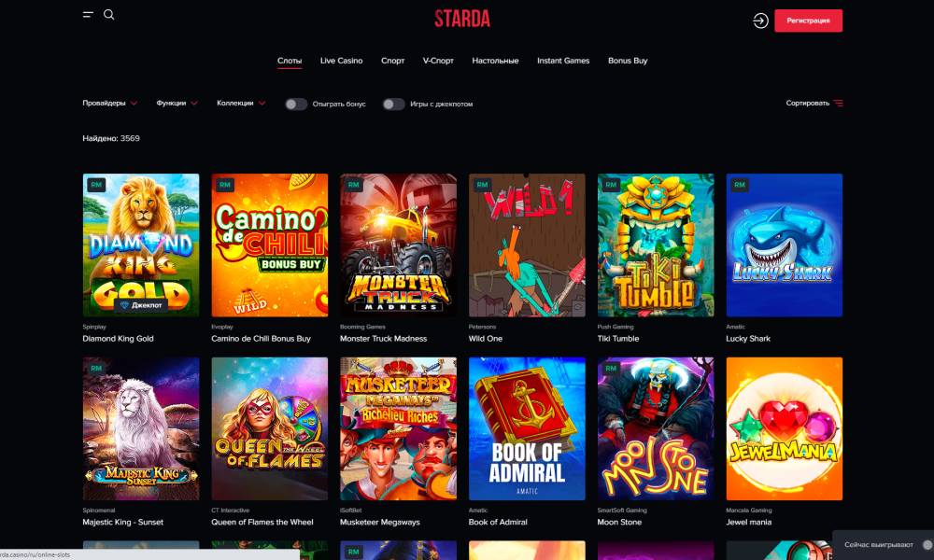Open the Book of Admiral title link
934x560 pixels.
click(x=498, y=522)
